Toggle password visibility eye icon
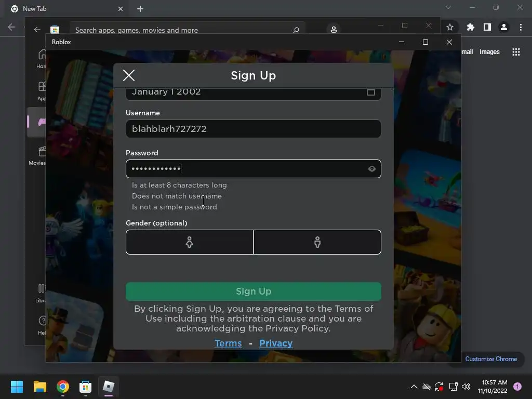Image resolution: width=532 pixels, height=399 pixels. click(x=371, y=169)
